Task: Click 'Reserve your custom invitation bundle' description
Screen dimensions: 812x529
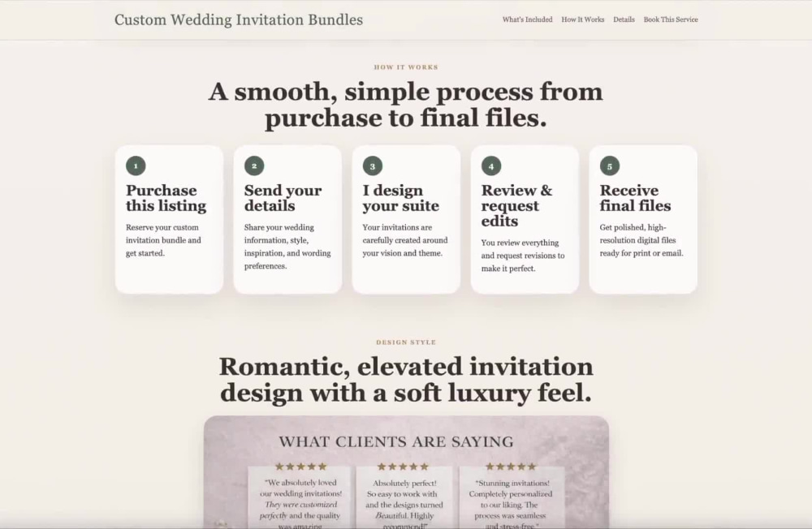Action: coord(164,240)
